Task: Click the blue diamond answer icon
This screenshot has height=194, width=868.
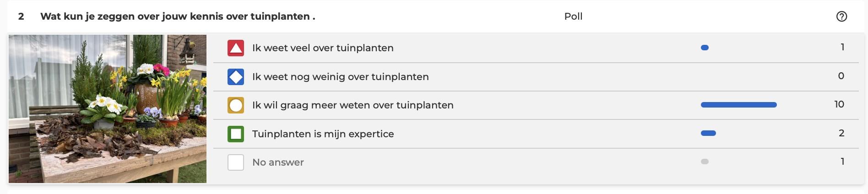Action: [236, 77]
